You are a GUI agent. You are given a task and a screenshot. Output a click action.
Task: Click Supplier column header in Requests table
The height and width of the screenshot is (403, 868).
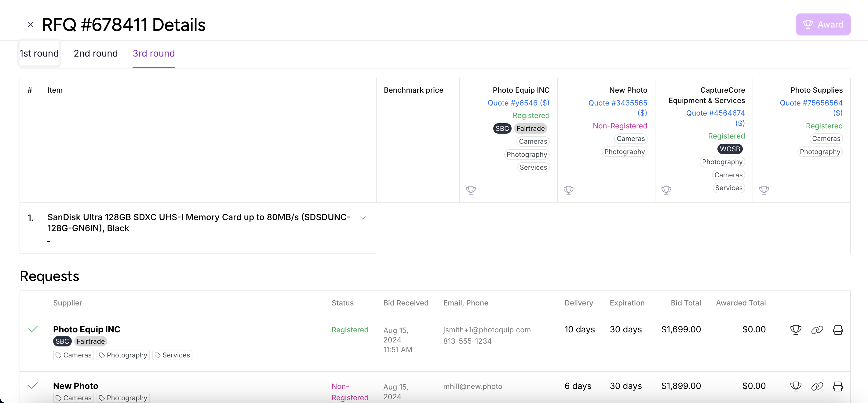pos(68,303)
